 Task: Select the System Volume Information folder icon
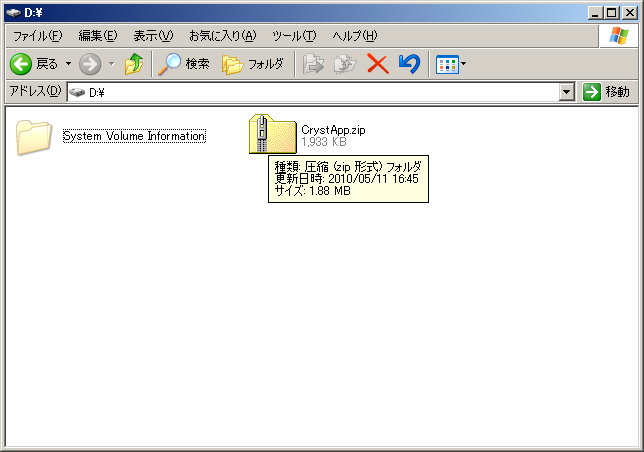[34, 137]
